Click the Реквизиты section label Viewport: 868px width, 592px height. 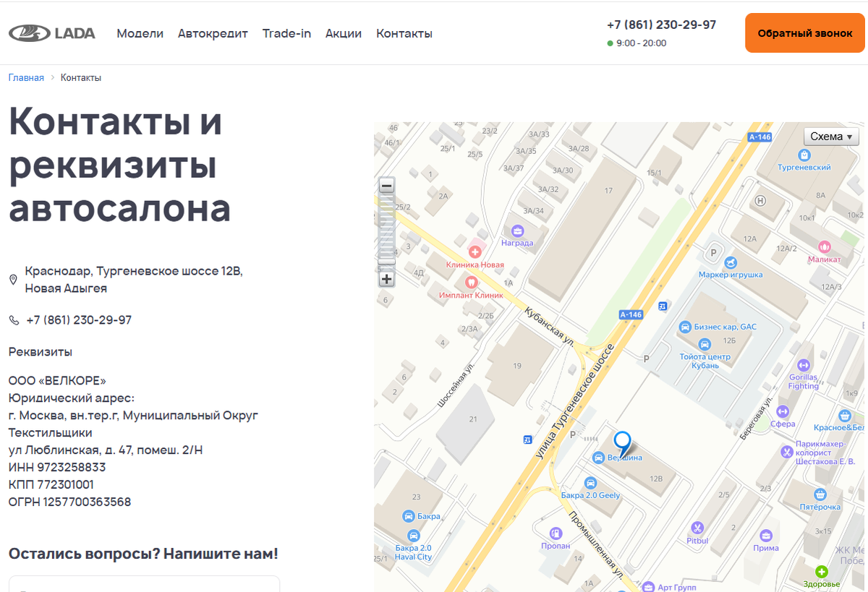[x=41, y=352]
